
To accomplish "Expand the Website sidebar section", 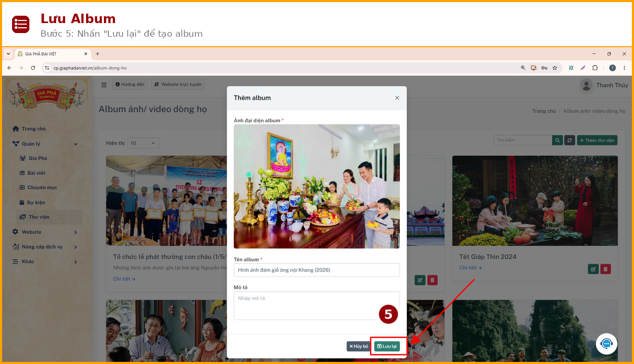I will coord(46,232).
